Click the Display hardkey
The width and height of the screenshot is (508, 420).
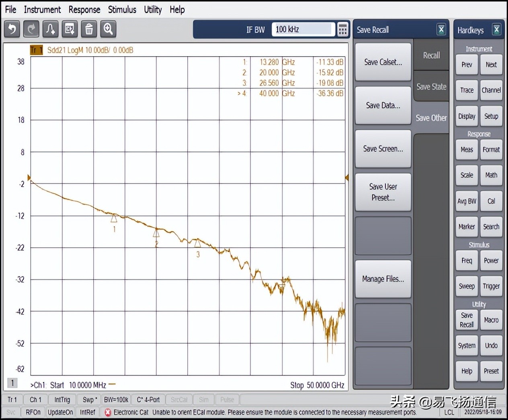tap(467, 116)
